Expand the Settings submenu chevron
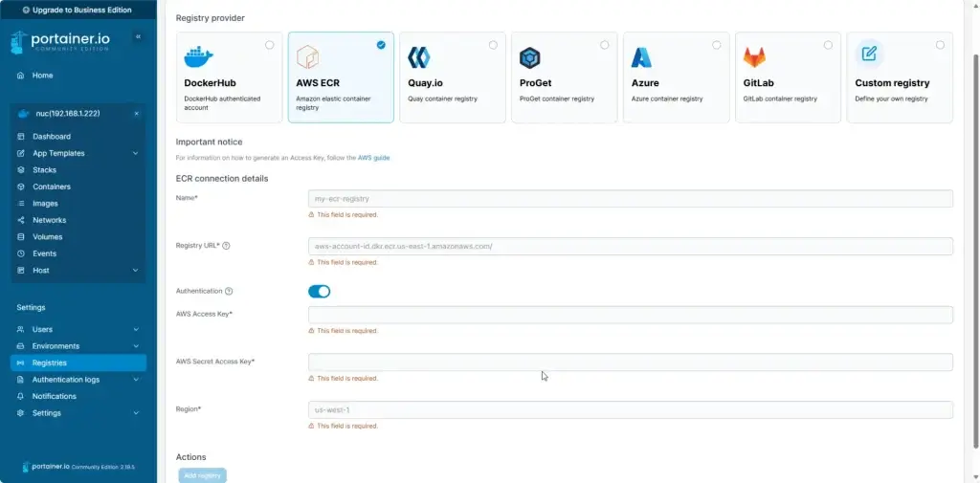This screenshot has height=483, width=980. (136, 413)
